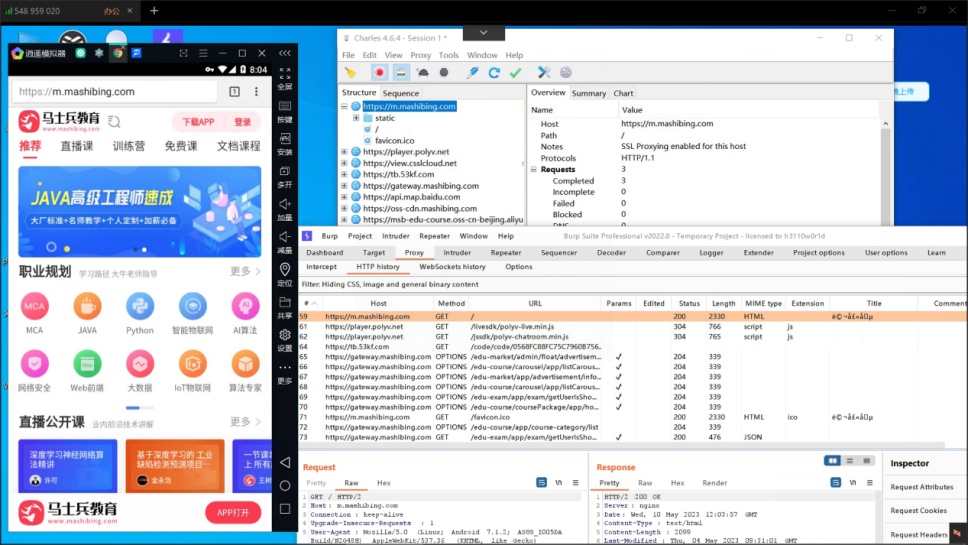Select Burp combined tabs layout icon
Image resolution: width=968 pixels, height=545 pixels.
point(866,460)
